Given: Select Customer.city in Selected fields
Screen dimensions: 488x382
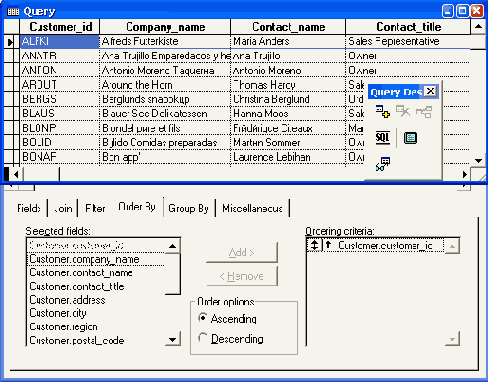Looking at the screenshot, I should [96, 313].
